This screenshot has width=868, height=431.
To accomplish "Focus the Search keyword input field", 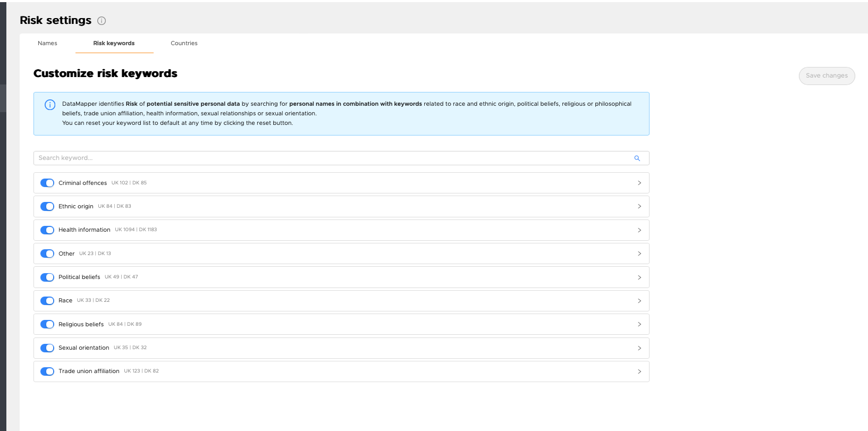I will point(341,158).
